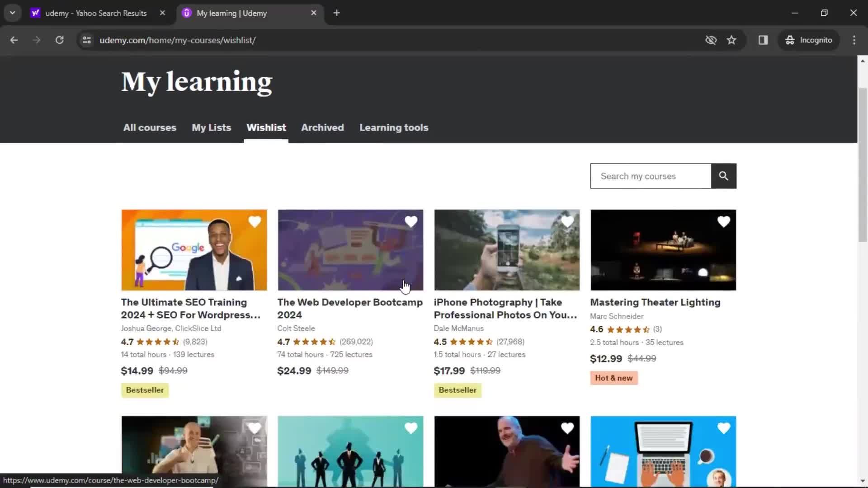Screen dimensions: 868x488
Task: Click Bestseller badge under iPhone Photography course
Action: pos(458,390)
